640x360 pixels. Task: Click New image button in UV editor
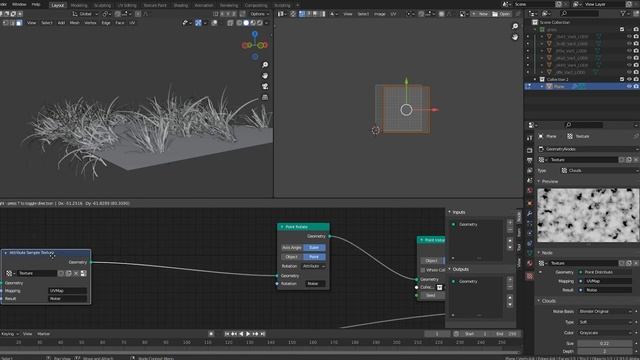[x=480, y=14]
